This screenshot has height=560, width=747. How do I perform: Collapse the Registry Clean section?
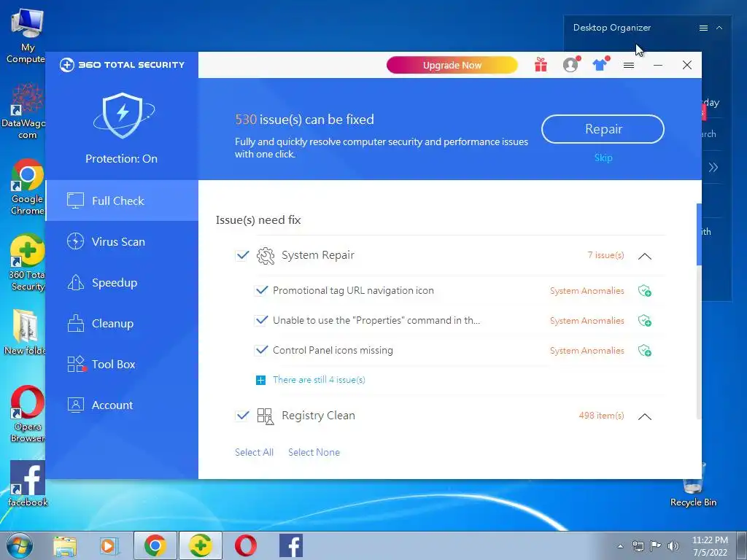645,416
